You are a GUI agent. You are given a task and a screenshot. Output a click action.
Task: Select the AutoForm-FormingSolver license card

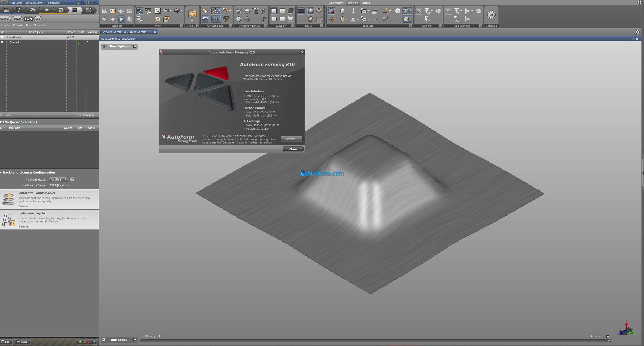(x=49, y=199)
